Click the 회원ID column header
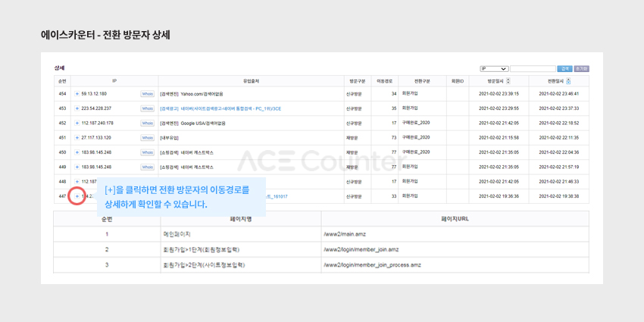This screenshot has height=322, width=644. pyautogui.click(x=458, y=81)
